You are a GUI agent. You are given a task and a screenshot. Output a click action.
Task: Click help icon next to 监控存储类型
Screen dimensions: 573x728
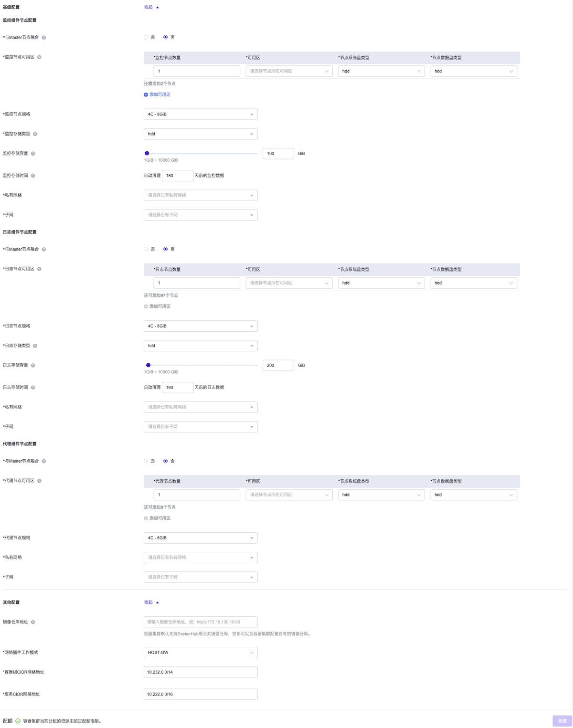coord(35,134)
